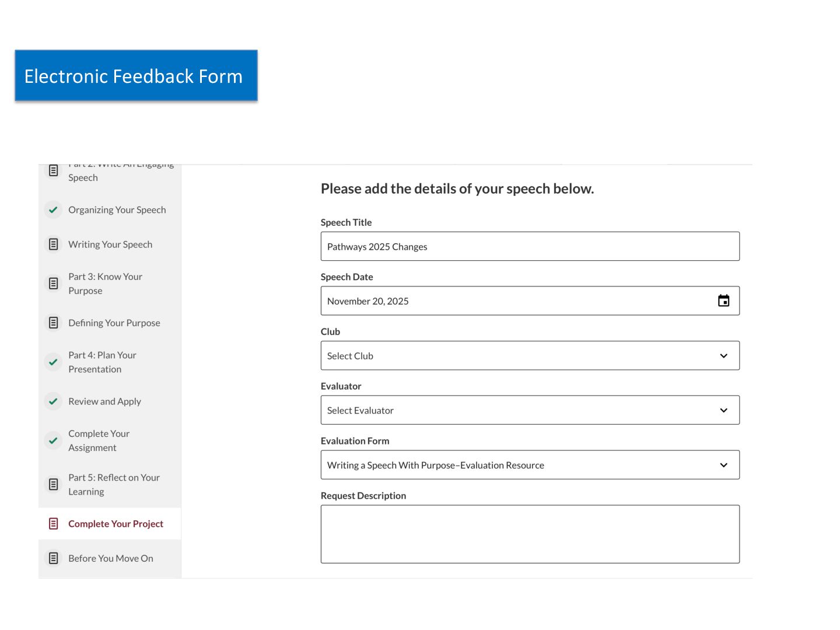Click the checkmark beside Complete Your Assignment
840x630 pixels.
point(54,440)
